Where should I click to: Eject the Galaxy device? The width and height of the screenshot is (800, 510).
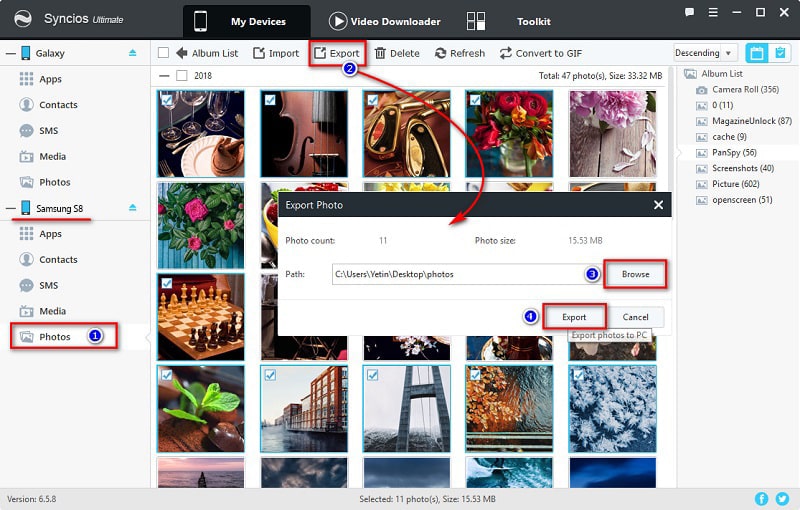[x=133, y=53]
